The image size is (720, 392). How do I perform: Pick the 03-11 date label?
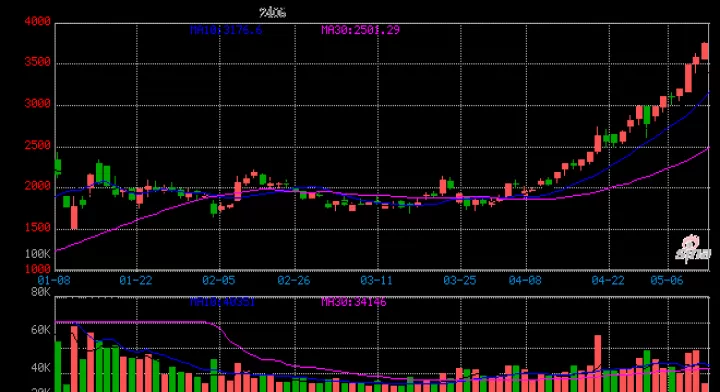(377, 280)
